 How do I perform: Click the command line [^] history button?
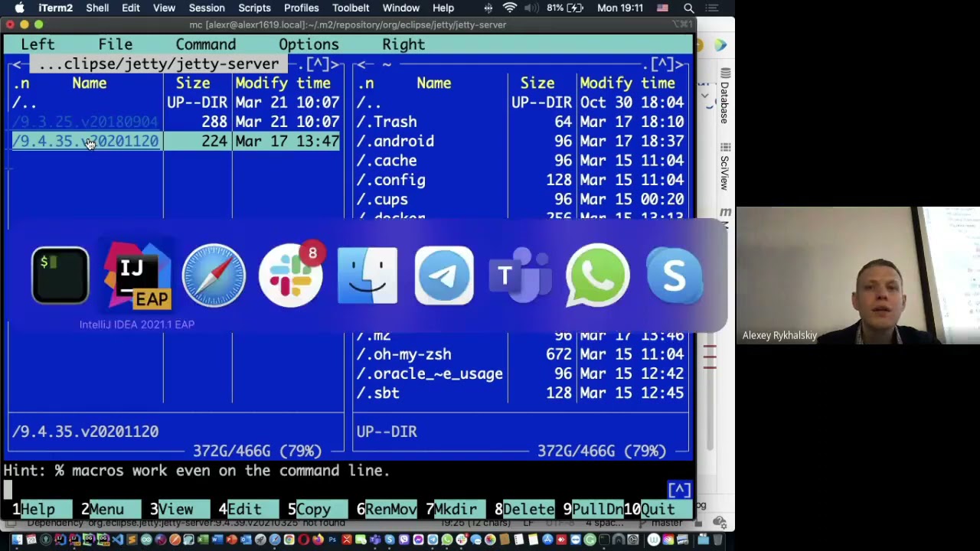679,490
